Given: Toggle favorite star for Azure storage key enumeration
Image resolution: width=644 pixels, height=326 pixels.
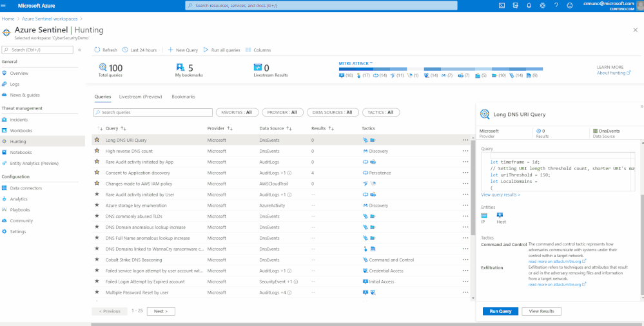Looking at the screenshot, I should [97, 205].
